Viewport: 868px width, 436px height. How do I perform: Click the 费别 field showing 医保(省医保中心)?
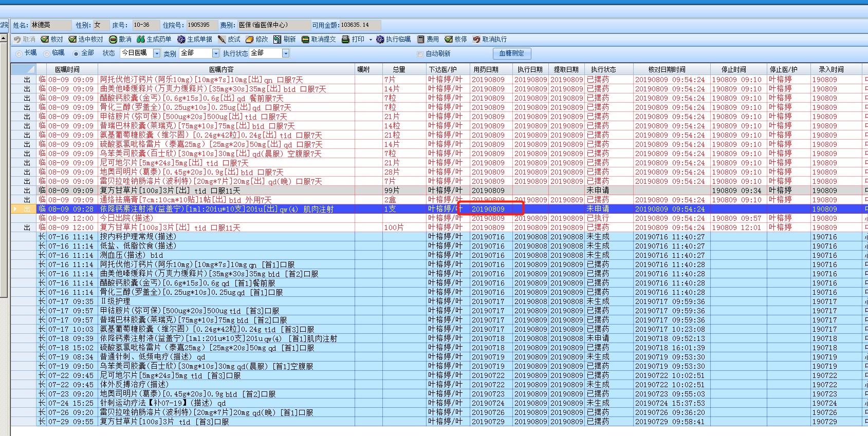[x=274, y=25]
